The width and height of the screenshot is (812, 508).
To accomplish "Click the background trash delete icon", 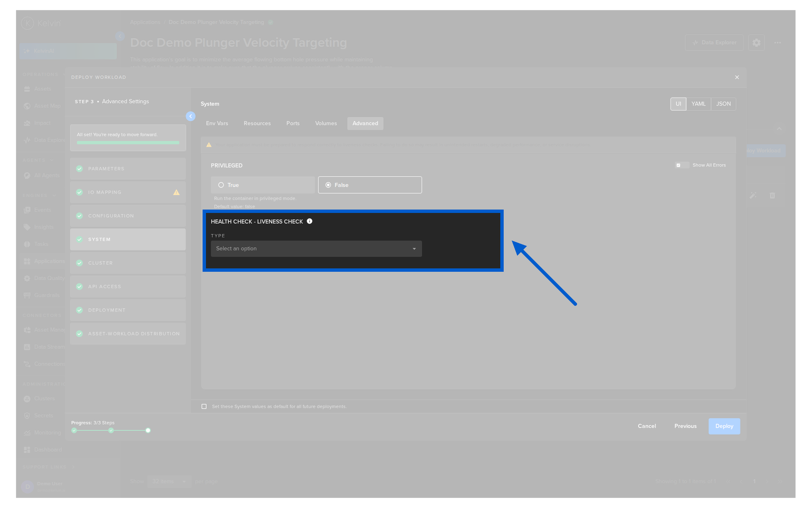I will (x=772, y=195).
